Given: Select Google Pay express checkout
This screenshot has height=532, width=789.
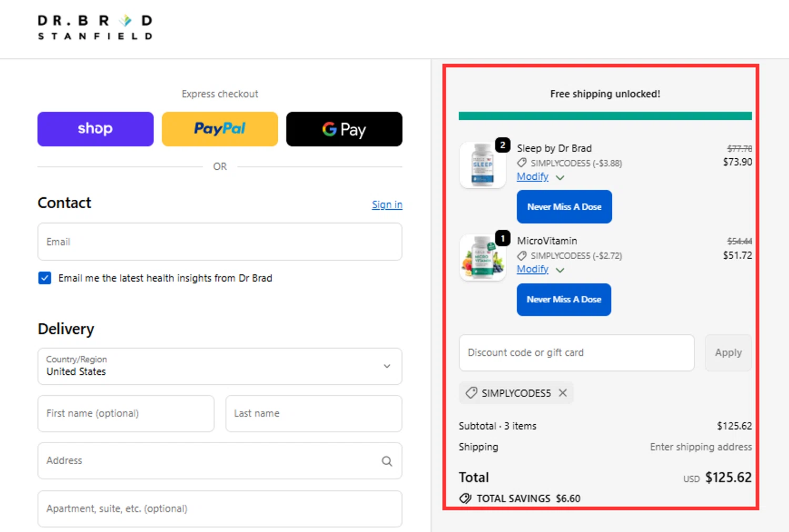Looking at the screenshot, I should pos(344,129).
